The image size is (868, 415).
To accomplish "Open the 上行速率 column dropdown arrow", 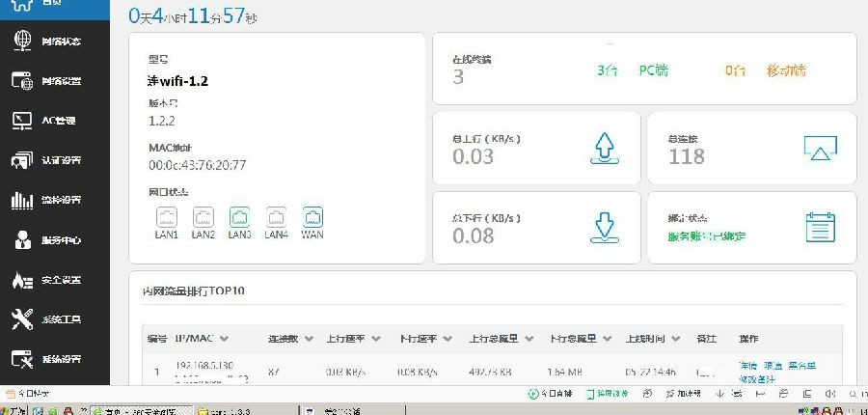I will [376, 339].
